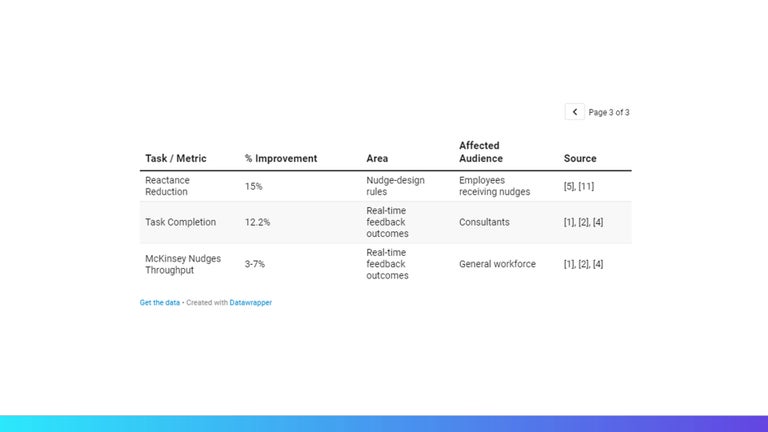Select the General workforce cell
This screenshot has height=432, width=768.
497,264
